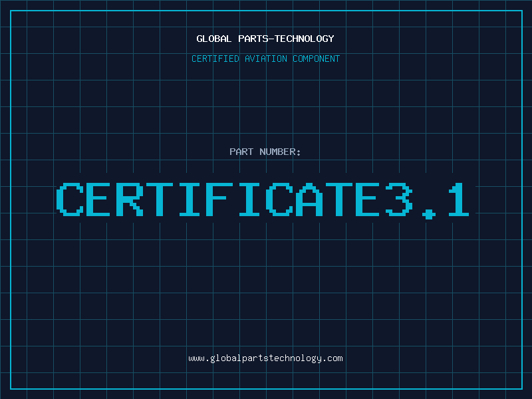This screenshot has height=399, width=532.
Task: Click the www prefix of the website address
Action: pos(196,358)
